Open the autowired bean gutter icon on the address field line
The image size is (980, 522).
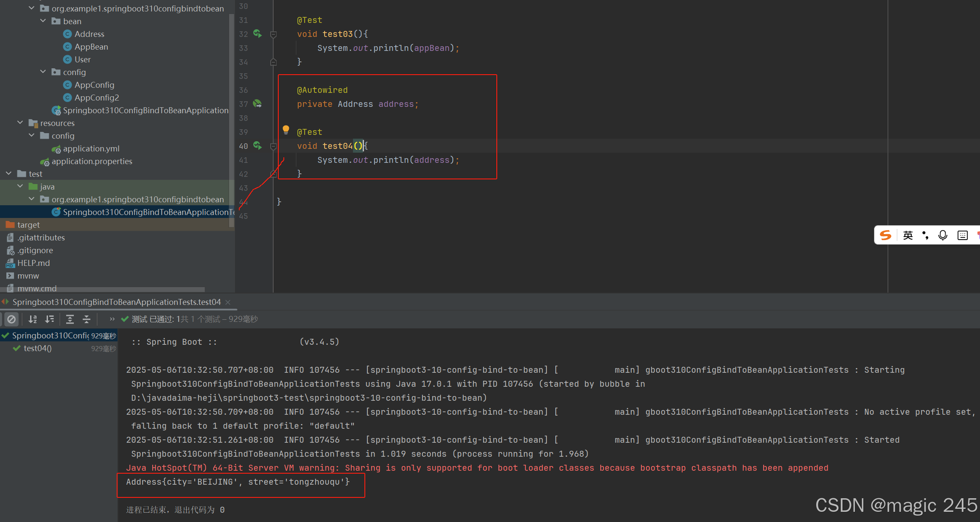click(257, 103)
